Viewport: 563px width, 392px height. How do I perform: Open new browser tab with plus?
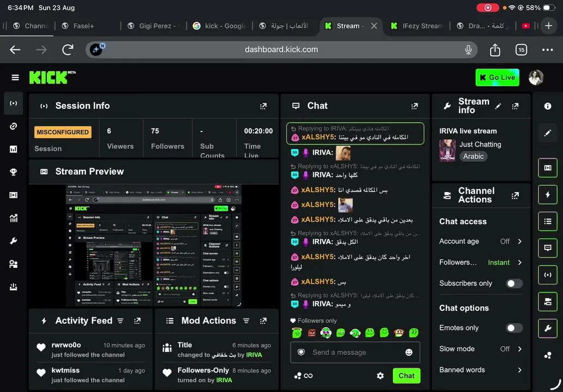548,26
